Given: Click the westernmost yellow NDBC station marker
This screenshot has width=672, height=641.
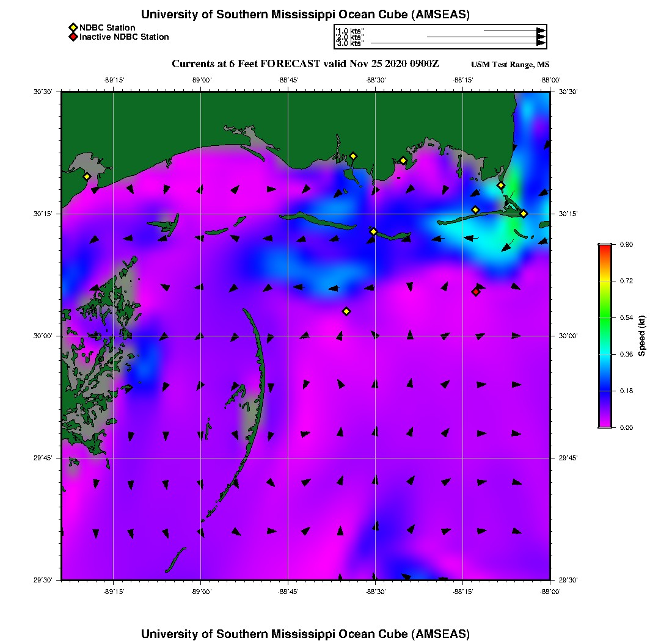Looking at the screenshot, I should point(87,176).
